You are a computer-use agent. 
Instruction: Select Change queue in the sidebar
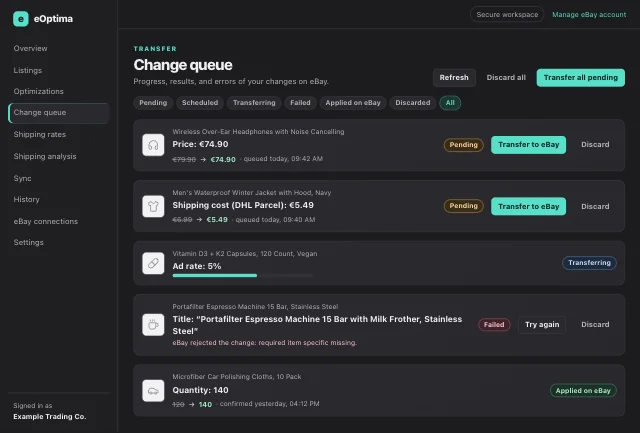point(58,113)
